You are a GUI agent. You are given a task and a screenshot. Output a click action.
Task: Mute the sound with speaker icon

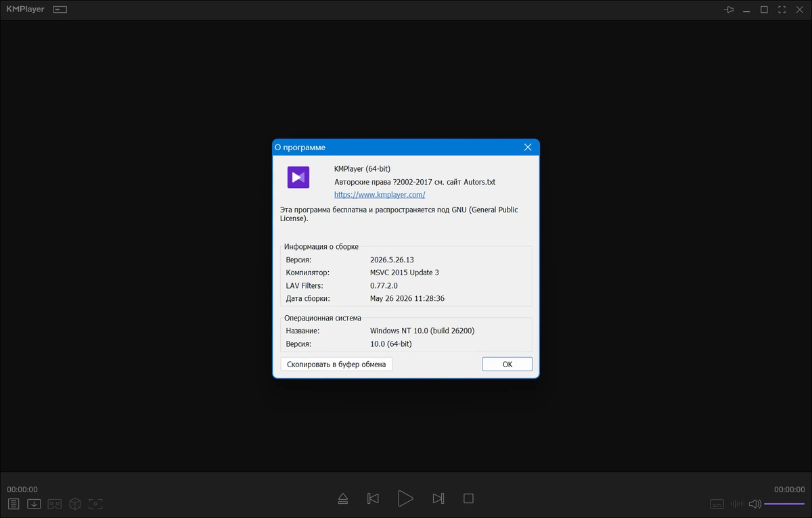coord(754,504)
